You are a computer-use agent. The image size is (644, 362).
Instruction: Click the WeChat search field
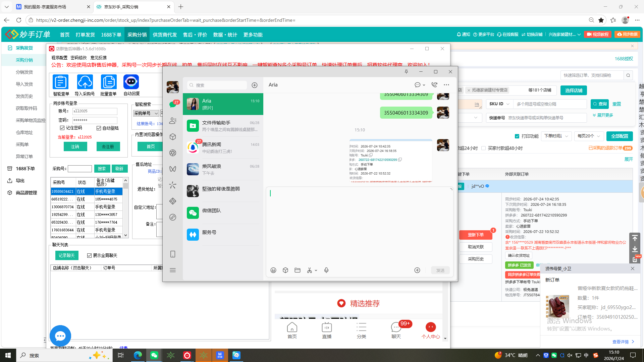coord(217,85)
